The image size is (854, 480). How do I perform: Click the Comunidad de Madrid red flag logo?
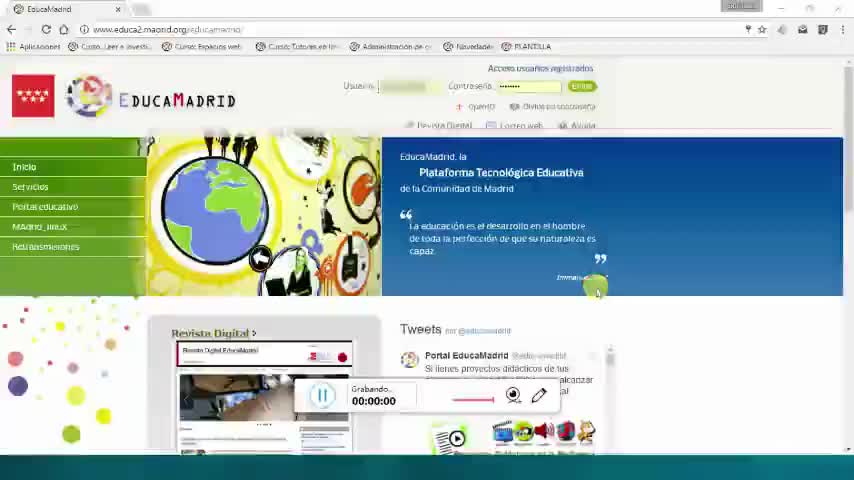(x=33, y=96)
